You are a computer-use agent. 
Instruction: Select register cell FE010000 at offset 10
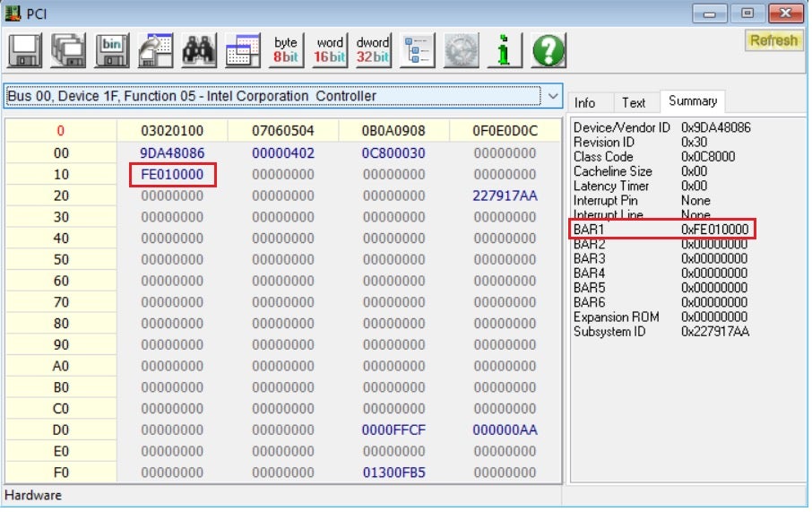[x=172, y=175]
